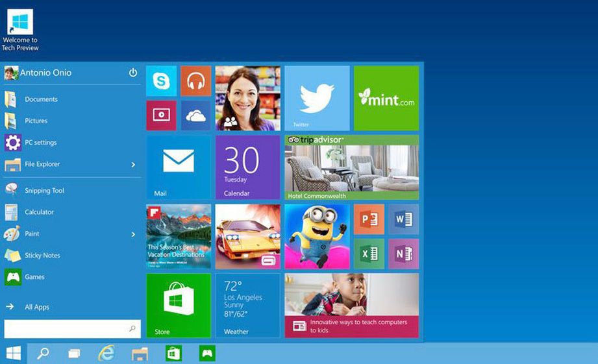
Task: Open the Skype tile
Action: click(161, 81)
